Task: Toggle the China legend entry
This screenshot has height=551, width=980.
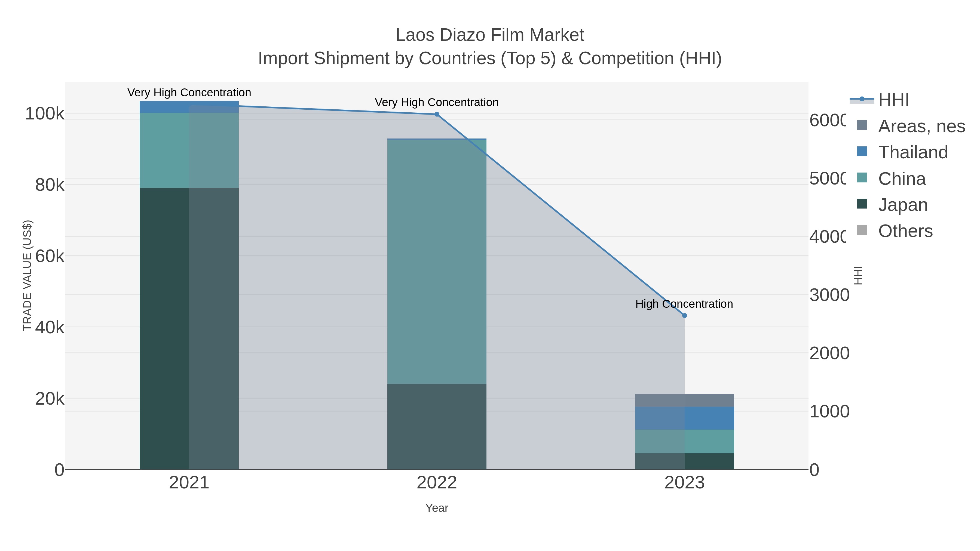Action: point(891,178)
